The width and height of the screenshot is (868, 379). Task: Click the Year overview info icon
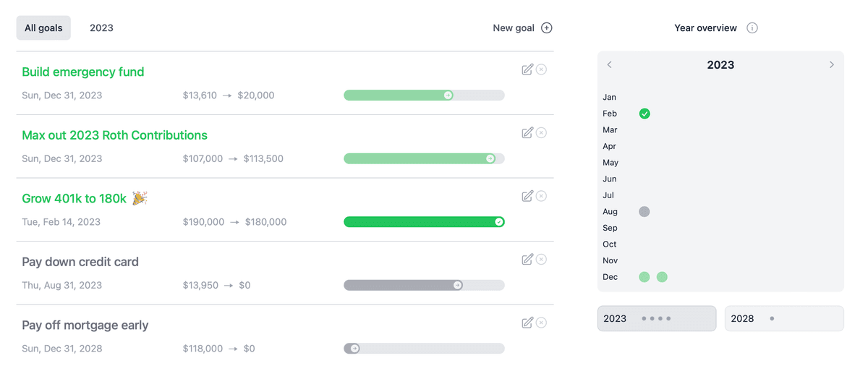[752, 28]
